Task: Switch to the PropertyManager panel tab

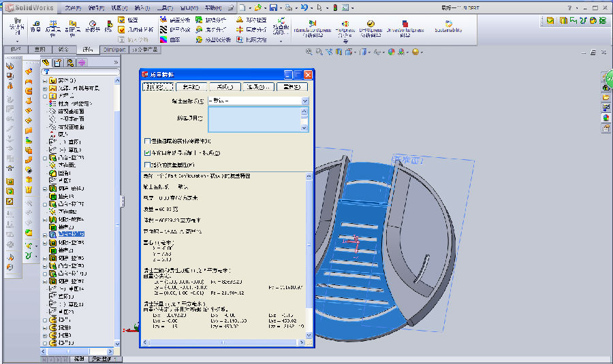Action: pyautogui.click(x=58, y=63)
